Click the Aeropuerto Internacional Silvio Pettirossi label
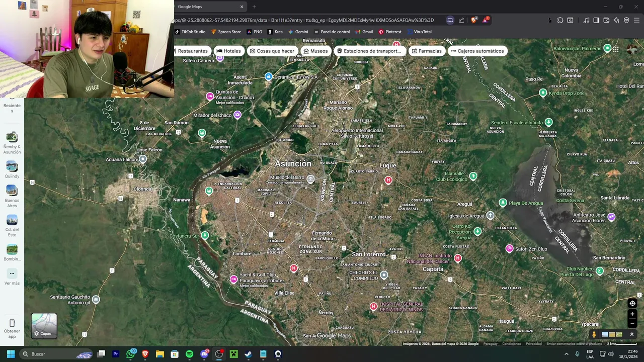This screenshot has height=362, width=644. [357, 133]
